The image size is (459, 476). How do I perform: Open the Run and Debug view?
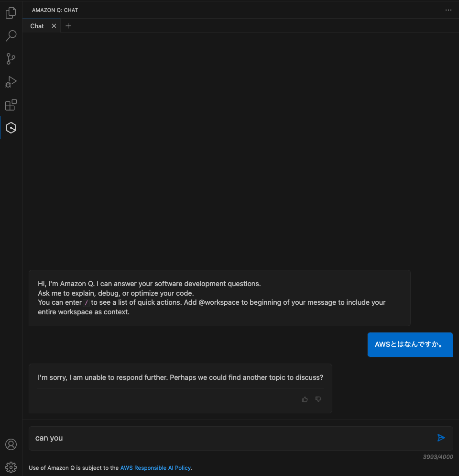point(11,82)
